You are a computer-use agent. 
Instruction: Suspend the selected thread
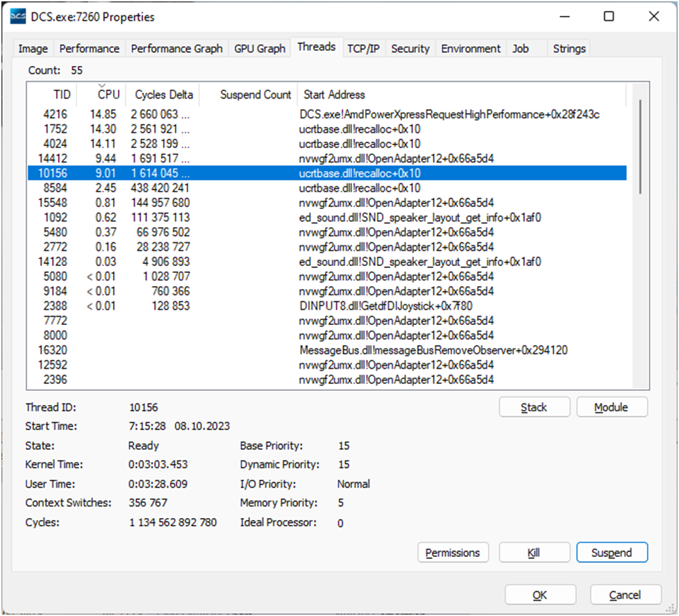(x=612, y=553)
